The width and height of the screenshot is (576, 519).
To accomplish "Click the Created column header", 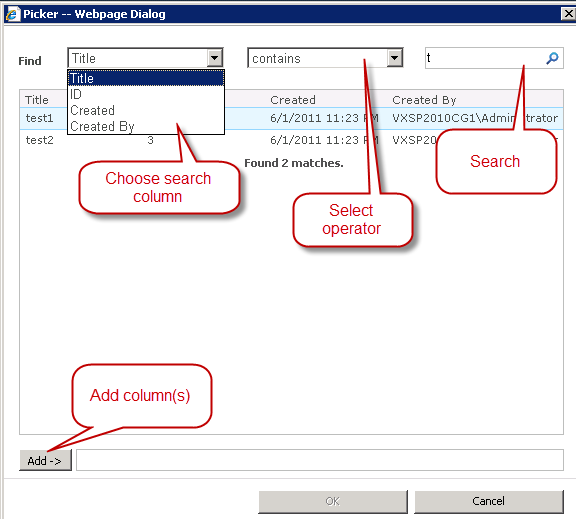I will [293, 100].
